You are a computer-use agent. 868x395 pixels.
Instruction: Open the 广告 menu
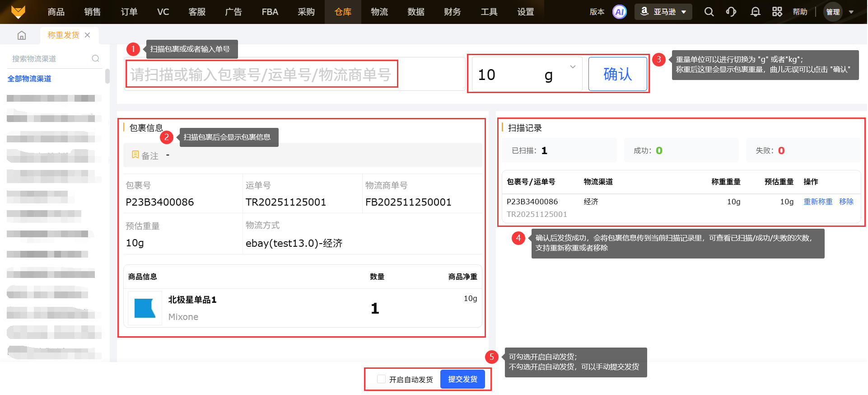point(233,12)
